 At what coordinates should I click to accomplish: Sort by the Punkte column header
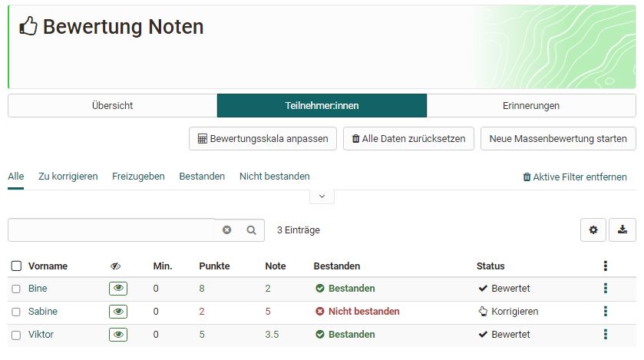tap(214, 266)
